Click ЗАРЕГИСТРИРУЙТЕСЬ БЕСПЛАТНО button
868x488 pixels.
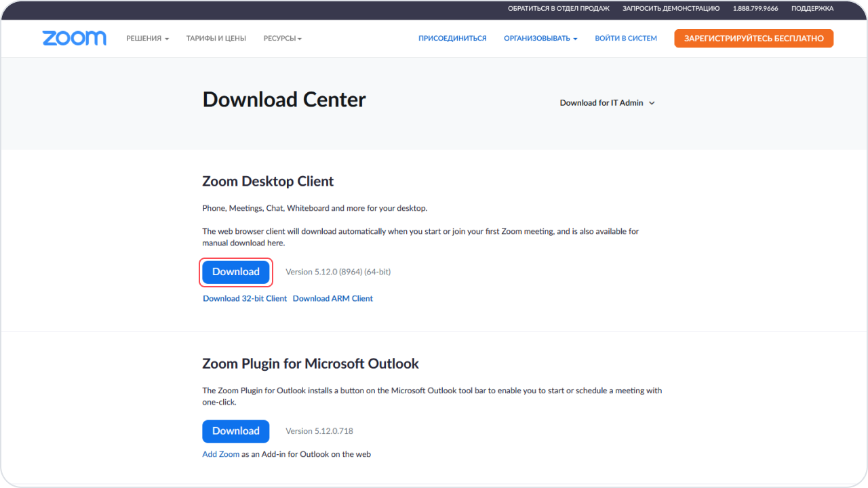click(753, 39)
